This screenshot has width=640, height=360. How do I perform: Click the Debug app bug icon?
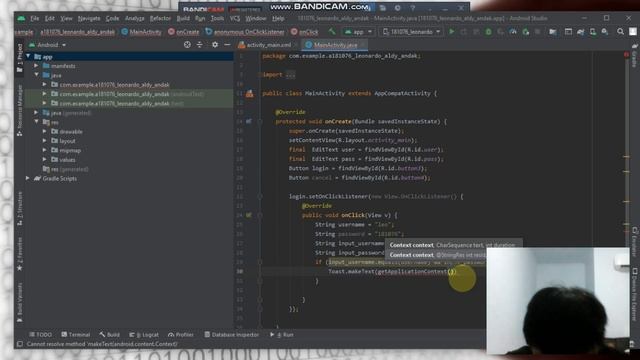click(488, 31)
